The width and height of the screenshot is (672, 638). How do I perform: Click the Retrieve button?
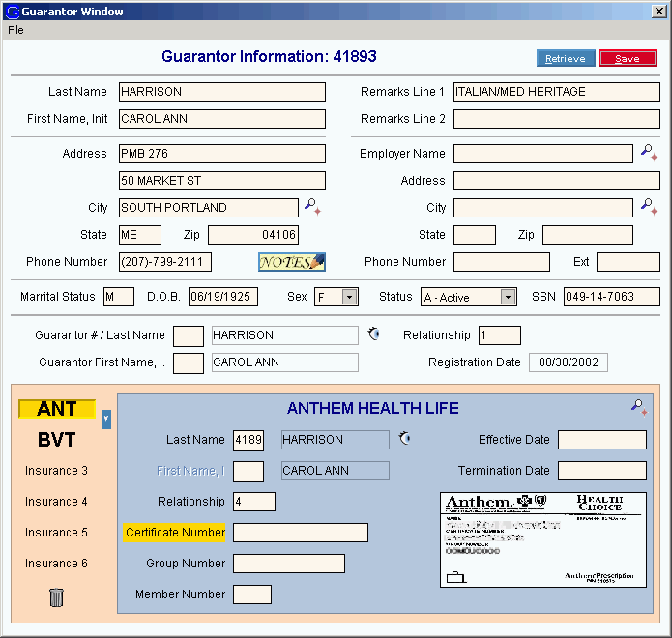pos(566,59)
